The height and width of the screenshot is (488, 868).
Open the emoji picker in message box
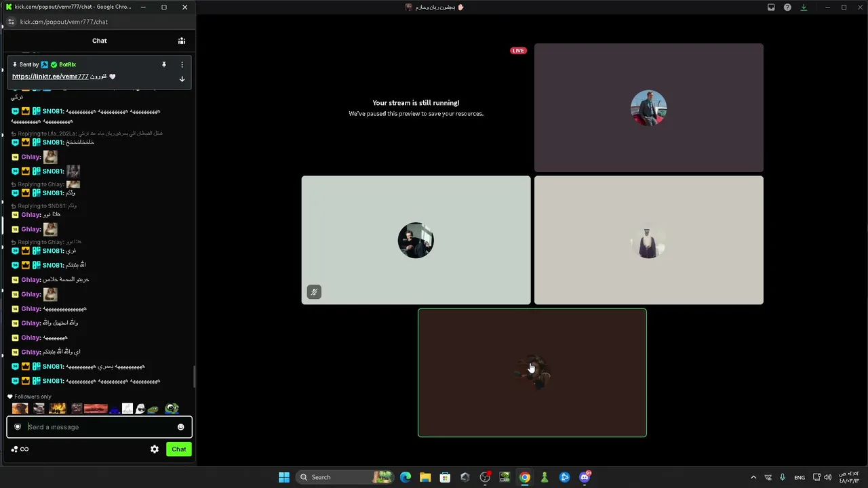pyautogui.click(x=180, y=427)
